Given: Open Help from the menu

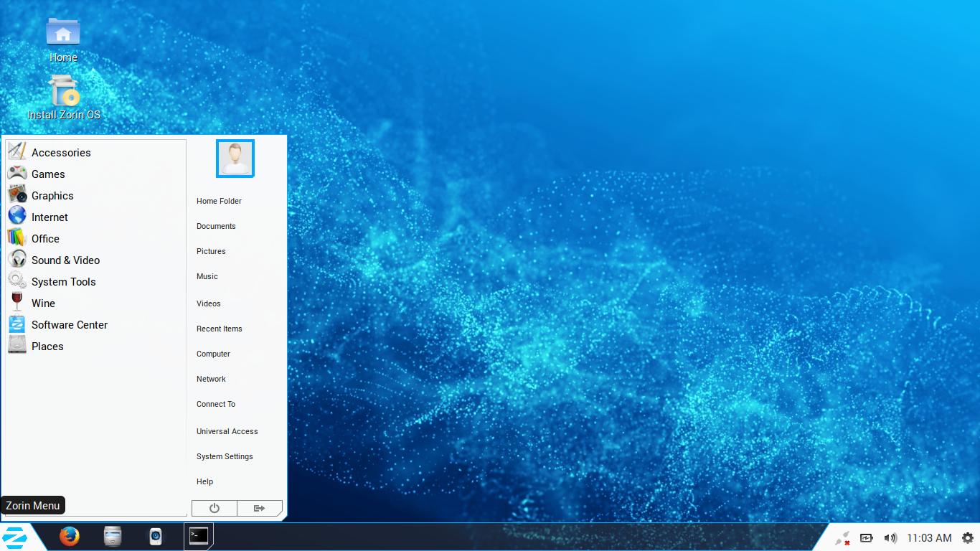Looking at the screenshot, I should coord(204,481).
